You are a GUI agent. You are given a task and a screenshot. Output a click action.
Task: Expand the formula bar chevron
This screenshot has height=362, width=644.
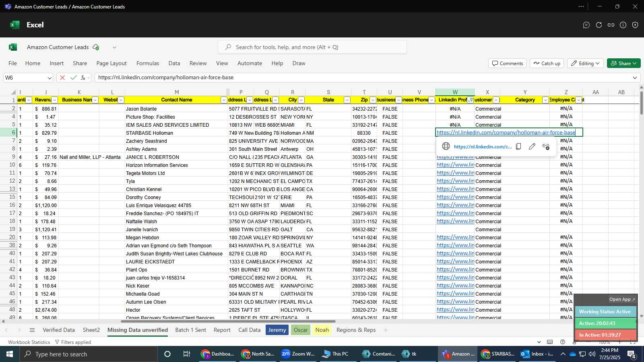[635, 78]
